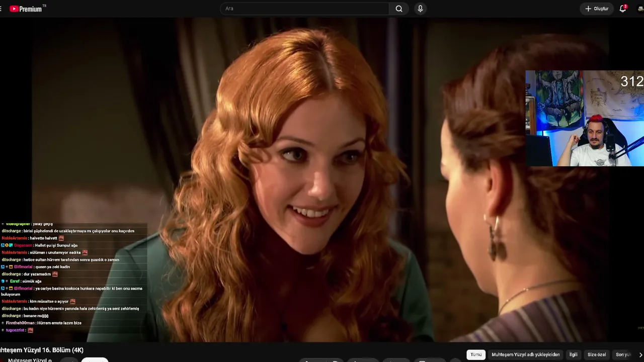Click chat message 'sümük ağa'
The height and width of the screenshot is (362, 644).
tap(32, 281)
